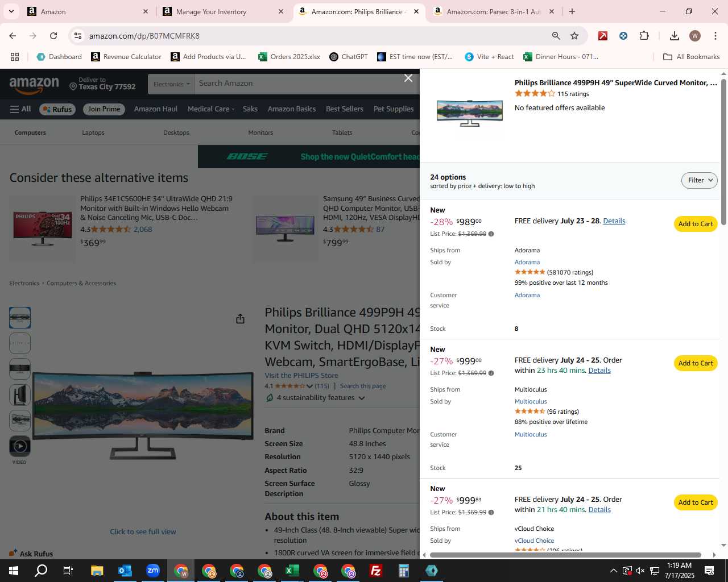Show hidden system tray icons
Viewport: 728px width, 582px height.
[x=613, y=571]
